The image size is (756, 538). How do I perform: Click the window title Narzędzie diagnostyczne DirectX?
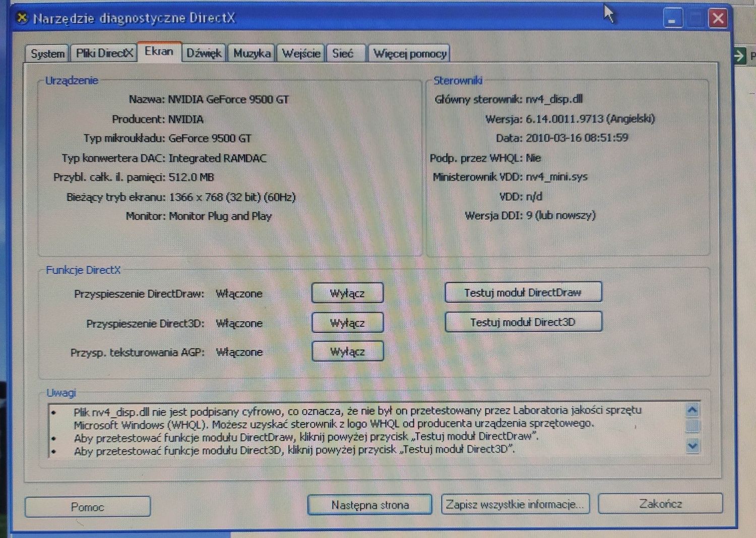[x=134, y=18]
